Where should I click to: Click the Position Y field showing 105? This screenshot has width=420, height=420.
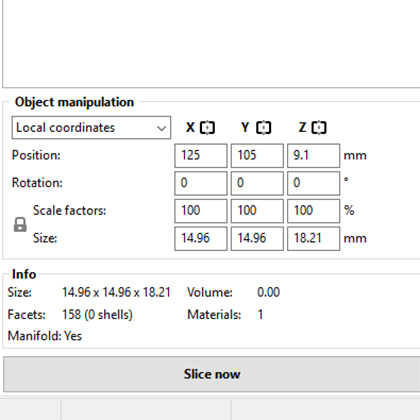tap(257, 156)
